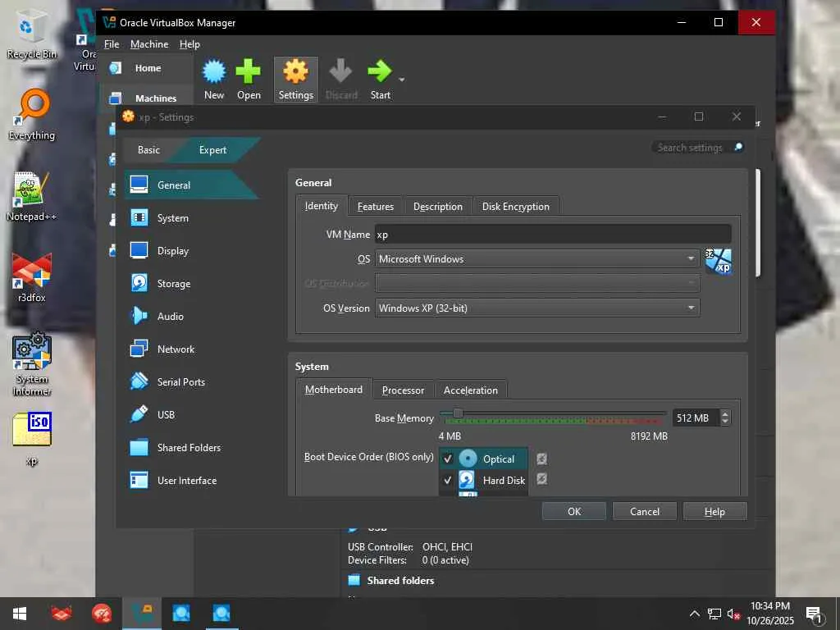Open the User Interface settings category

point(187,481)
